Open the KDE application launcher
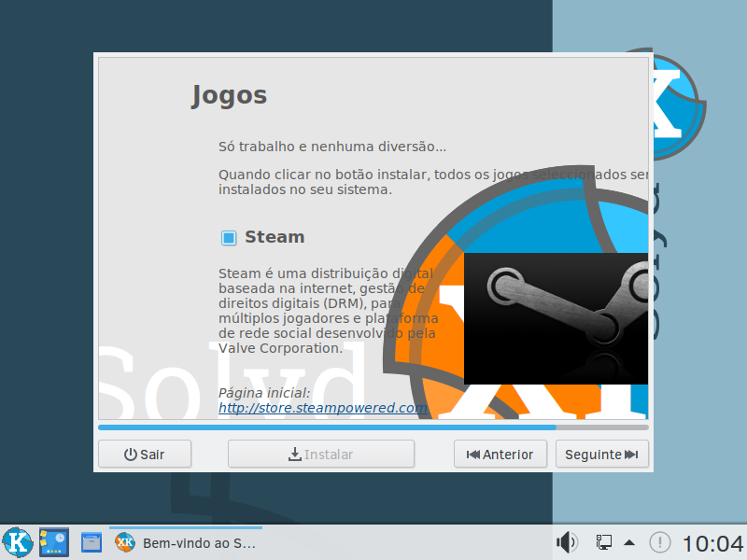Viewport: 747px width, 560px height. tap(18, 542)
